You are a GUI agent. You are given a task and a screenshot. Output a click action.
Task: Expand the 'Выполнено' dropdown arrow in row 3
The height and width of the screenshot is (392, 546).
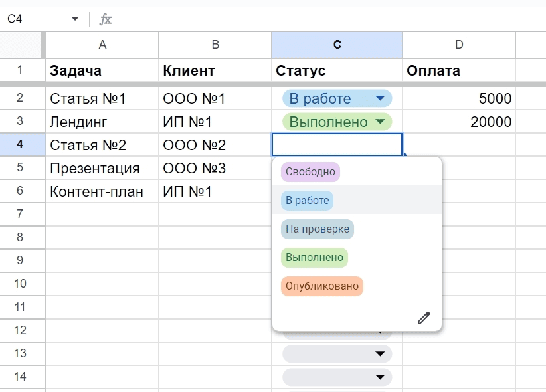380,122
